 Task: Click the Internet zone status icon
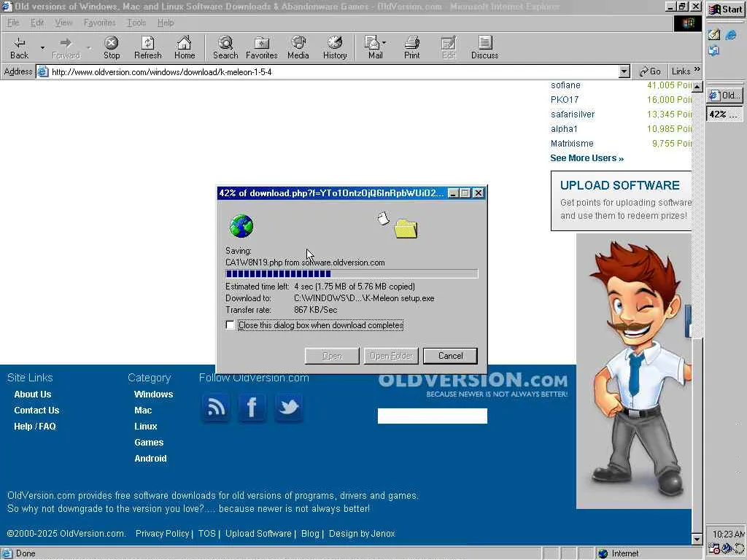pyautogui.click(x=603, y=553)
